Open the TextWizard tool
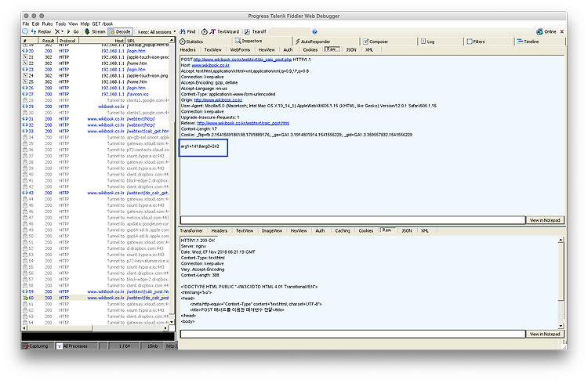 [224, 31]
